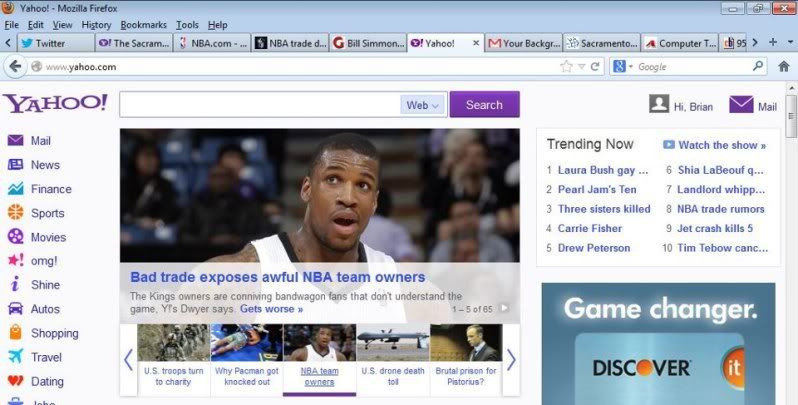The height and width of the screenshot is (405, 798).
Task: Reload the page using the refresh icon
Action: coord(595,67)
